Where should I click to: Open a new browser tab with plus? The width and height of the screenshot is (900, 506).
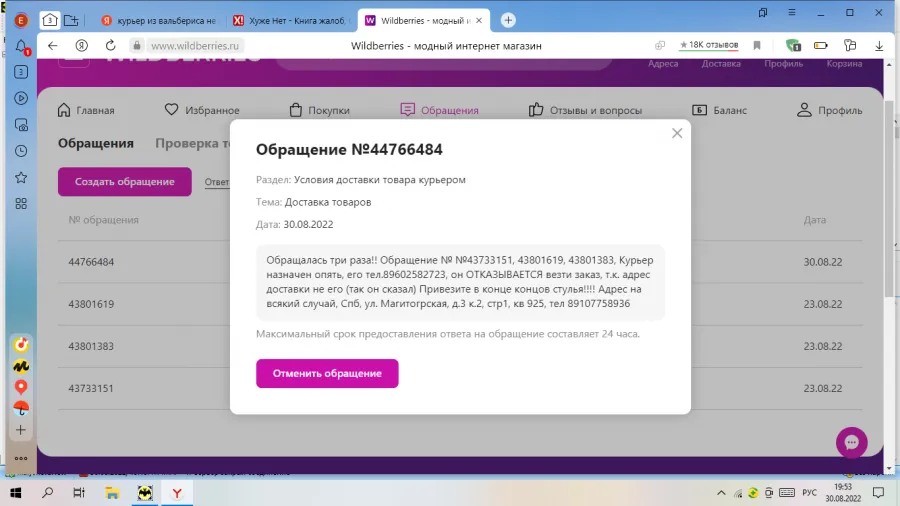point(508,20)
